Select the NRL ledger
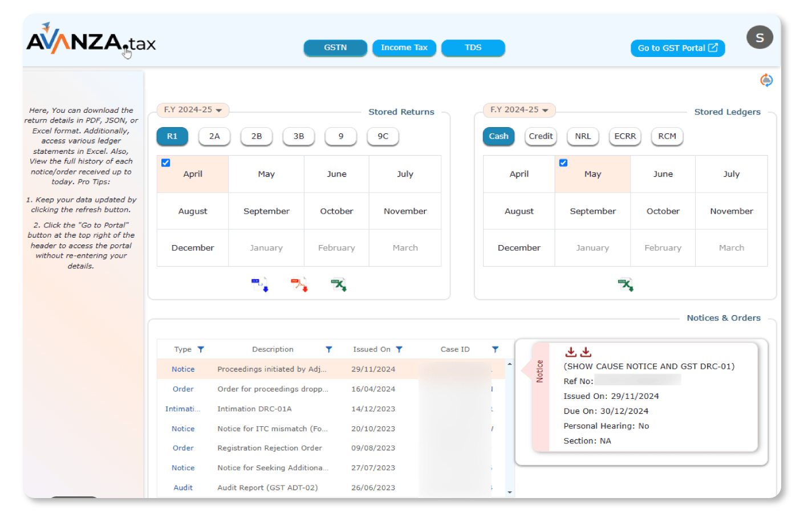Image resolution: width=812 pixels, height=518 pixels. 583,136
